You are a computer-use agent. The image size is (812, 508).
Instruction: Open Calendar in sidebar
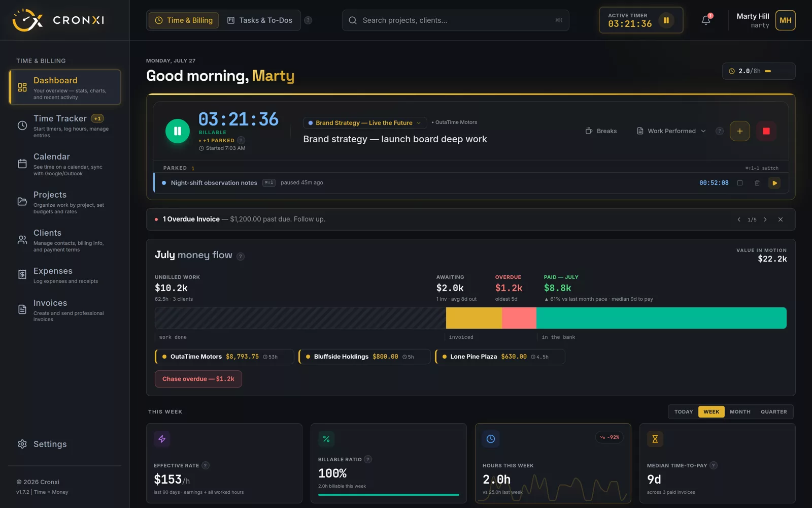click(x=65, y=164)
